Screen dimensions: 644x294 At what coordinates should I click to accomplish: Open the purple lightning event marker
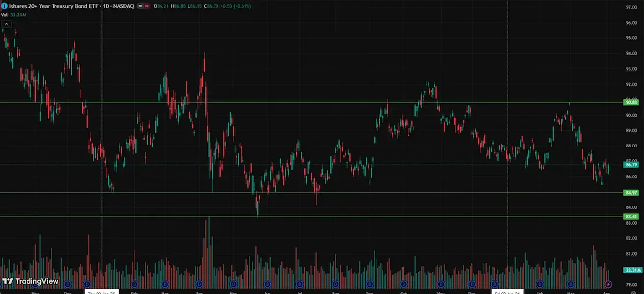point(609,284)
